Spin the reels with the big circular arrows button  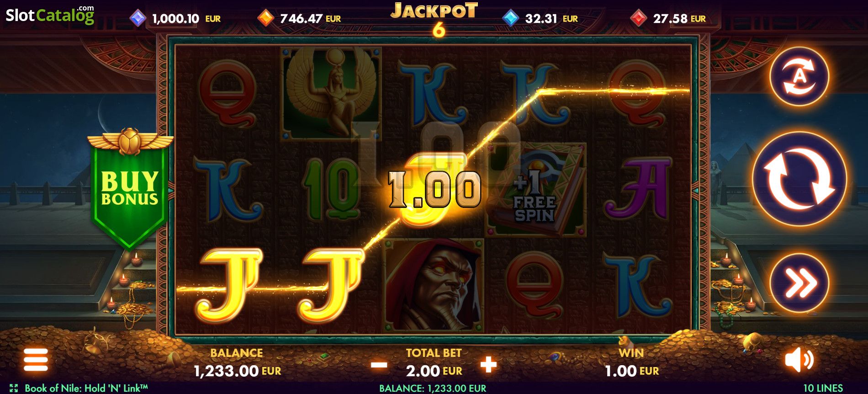(799, 180)
